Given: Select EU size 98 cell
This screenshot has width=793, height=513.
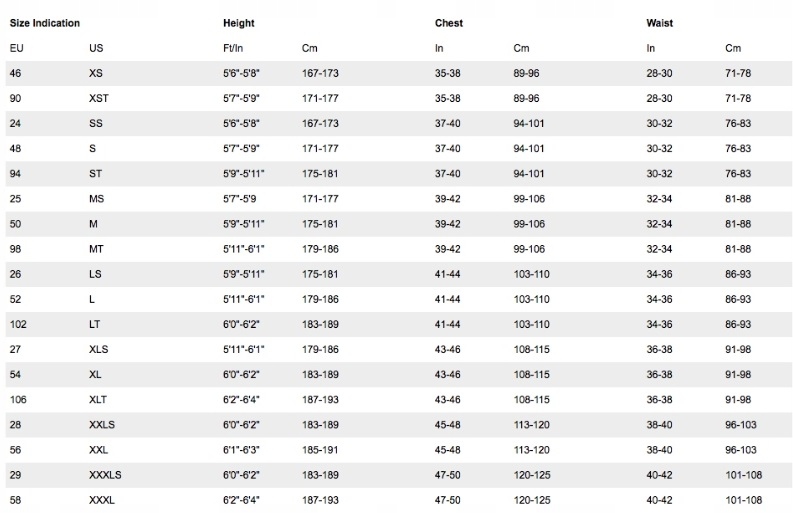Looking at the screenshot, I should point(16,249).
